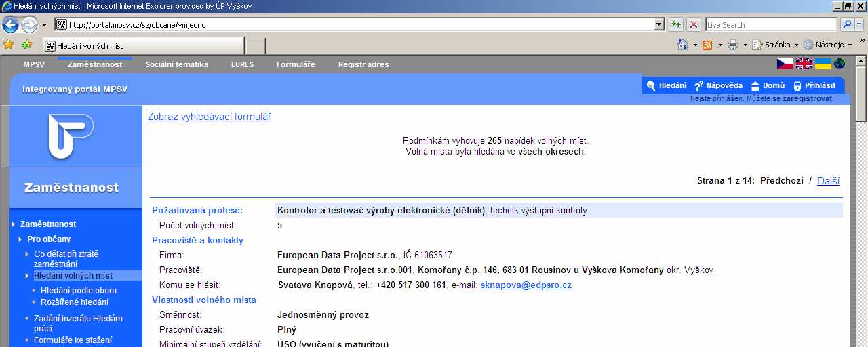Select the Hledání volných míst browser tab
Screen dimensions: 868x347
click(x=142, y=45)
